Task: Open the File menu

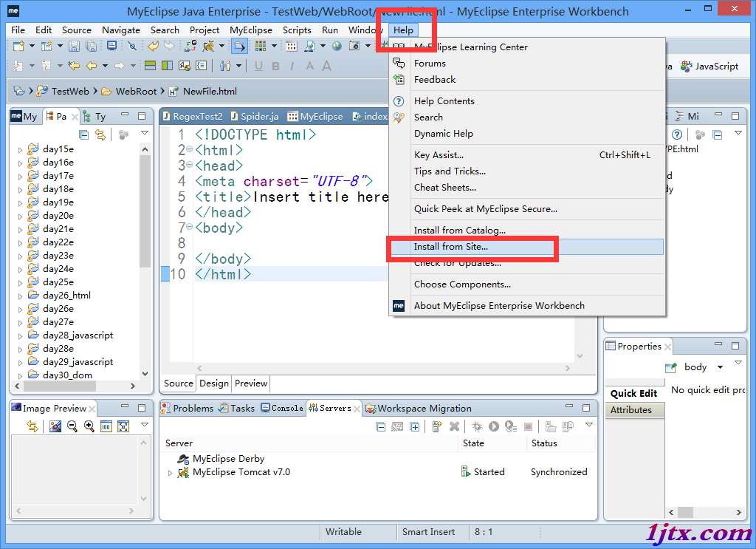Action: 18,30
